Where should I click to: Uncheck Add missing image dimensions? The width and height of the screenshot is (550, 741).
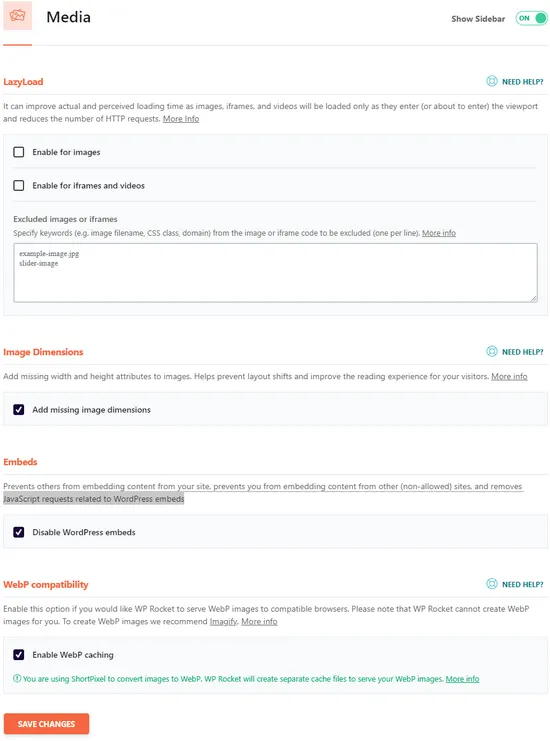pyautogui.click(x=19, y=410)
